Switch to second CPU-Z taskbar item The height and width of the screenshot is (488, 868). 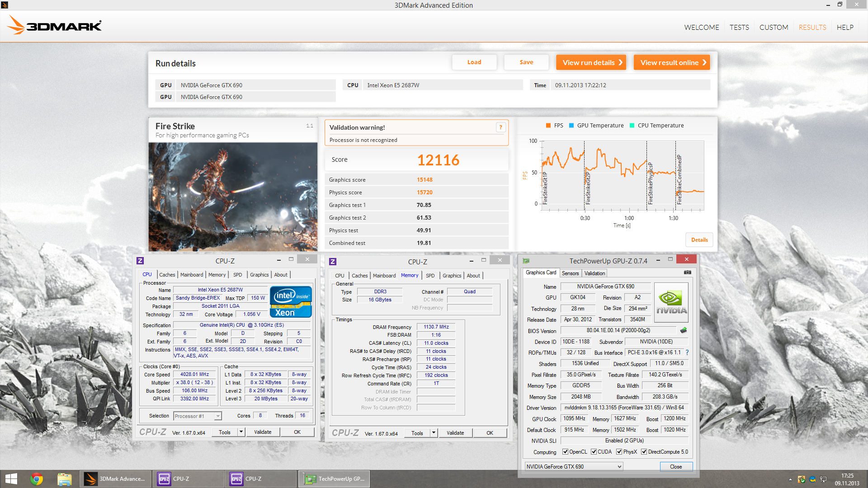[x=261, y=479]
